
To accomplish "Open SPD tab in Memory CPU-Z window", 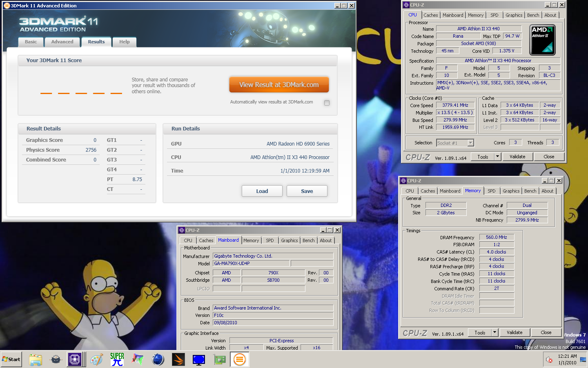I will 491,191.
